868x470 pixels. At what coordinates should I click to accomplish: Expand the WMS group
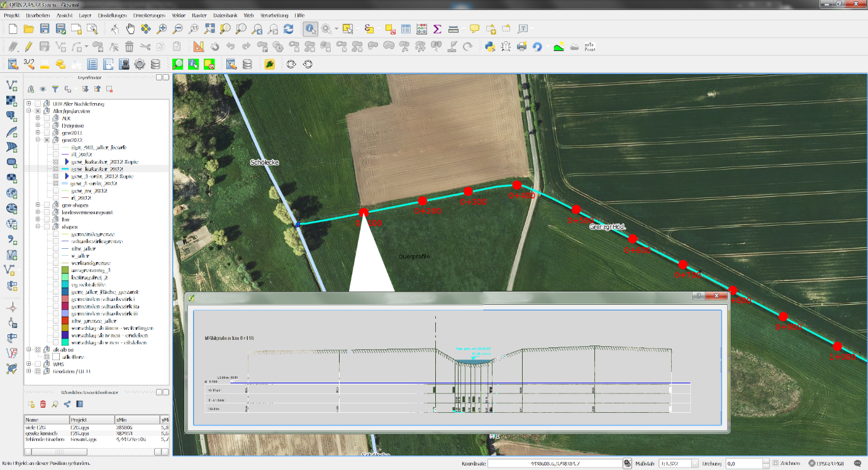(x=29, y=364)
